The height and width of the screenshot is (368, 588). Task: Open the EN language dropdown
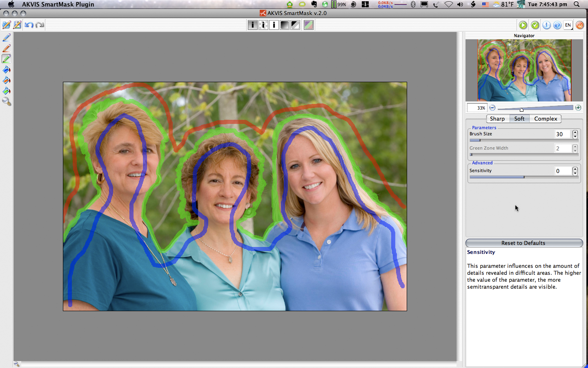pos(568,25)
